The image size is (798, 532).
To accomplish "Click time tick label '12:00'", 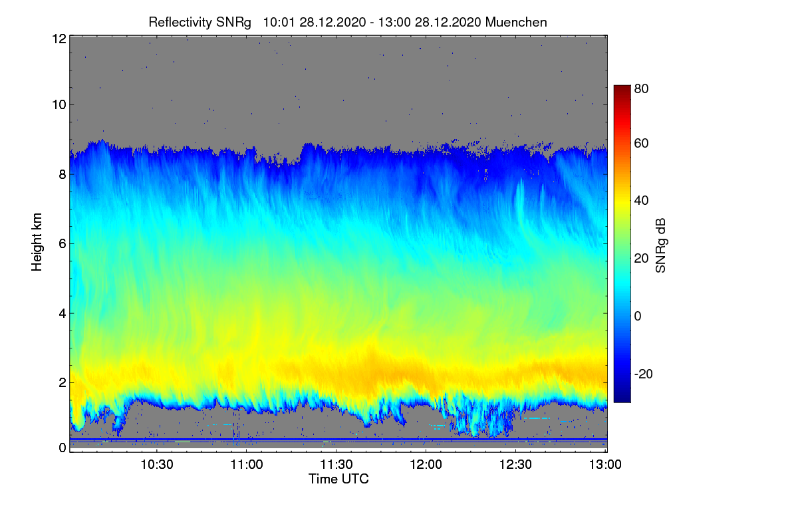I will pyautogui.click(x=426, y=465).
